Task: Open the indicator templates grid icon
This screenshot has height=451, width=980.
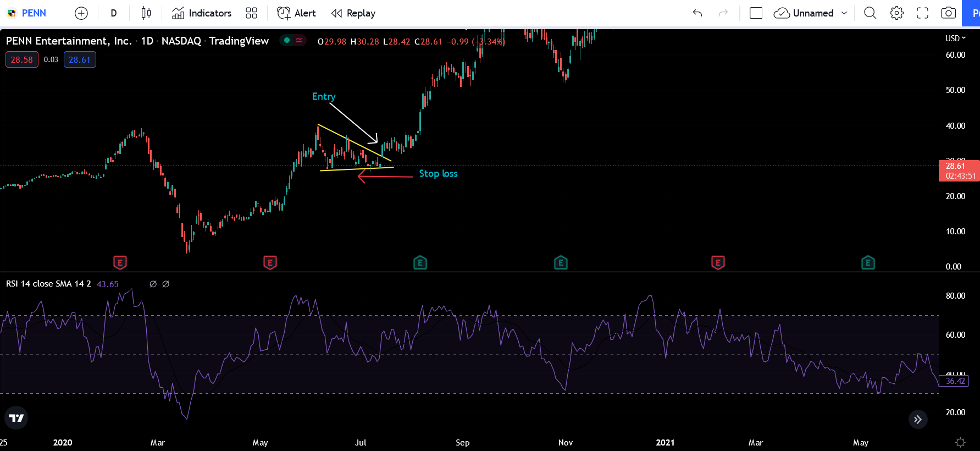Action: (x=251, y=13)
